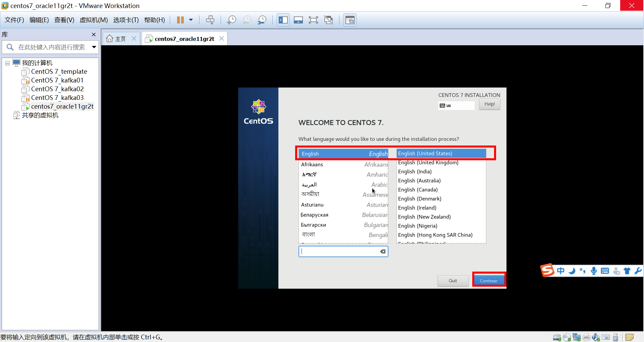Open the power options dropdown arrow
644x342 pixels.
click(x=191, y=20)
